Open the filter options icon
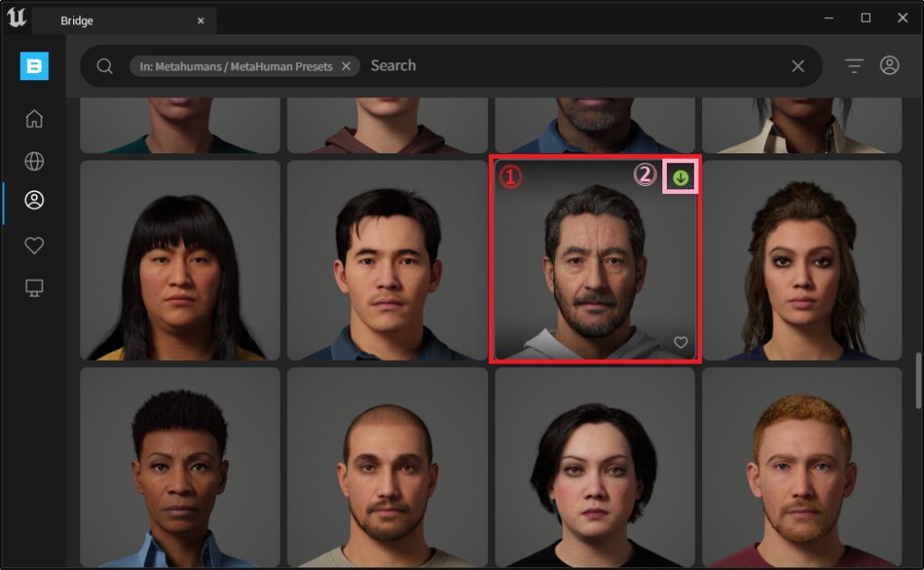The height and width of the screenshot is (570, 924). pyautogui.click(x=854, y=65)
